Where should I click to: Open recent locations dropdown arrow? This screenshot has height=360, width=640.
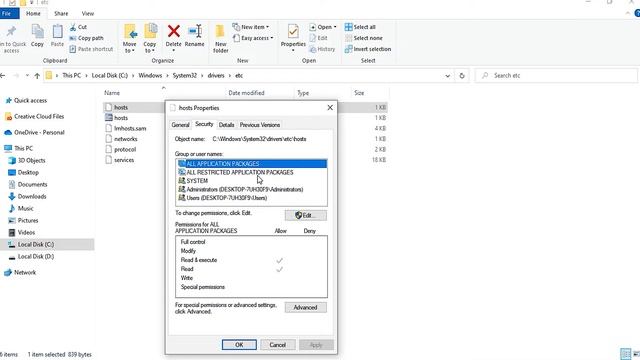point(27,76)
